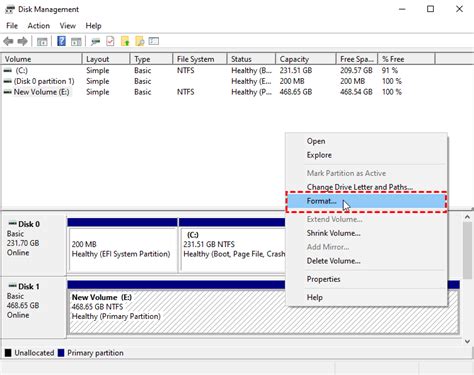Click the folder with magnifier toolbar icon
474x375 pixels.
coord(140,41)
